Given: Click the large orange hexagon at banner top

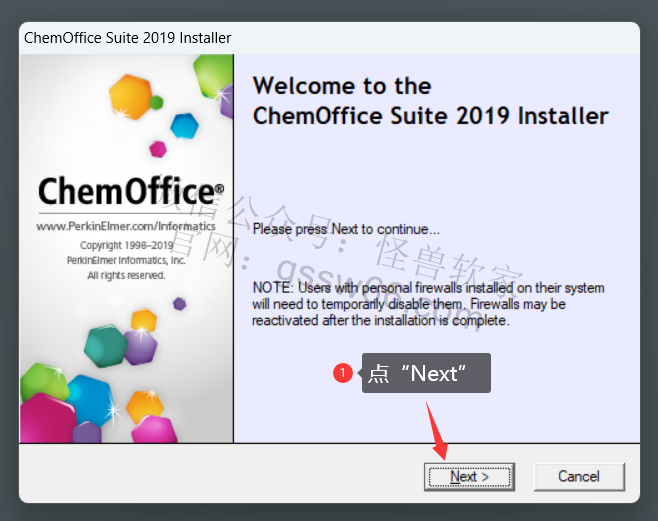Looking at the screenshot, I should coord(130,97).
